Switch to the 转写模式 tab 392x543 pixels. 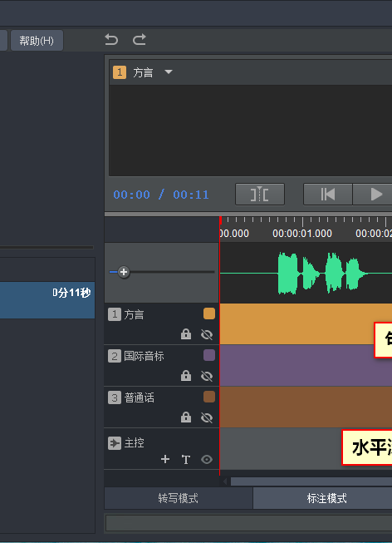pyautogui.click(x=179, y=498)
